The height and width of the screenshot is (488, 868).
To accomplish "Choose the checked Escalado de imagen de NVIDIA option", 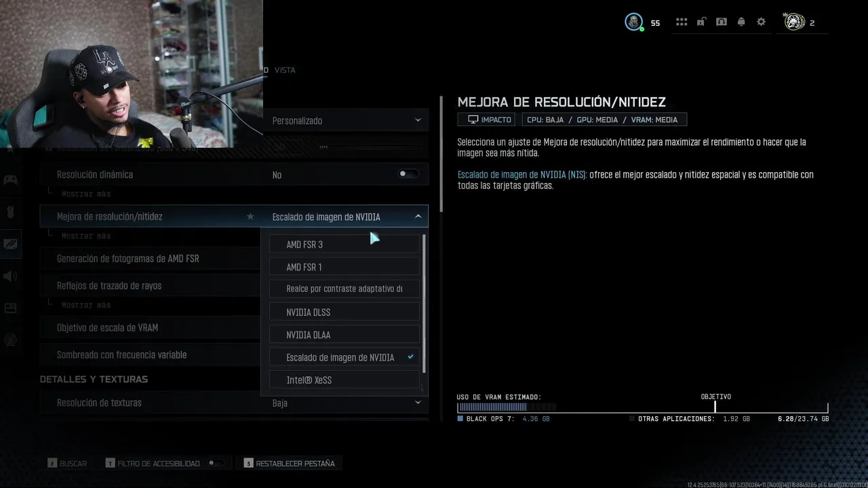I will click(x=344, y=357).
